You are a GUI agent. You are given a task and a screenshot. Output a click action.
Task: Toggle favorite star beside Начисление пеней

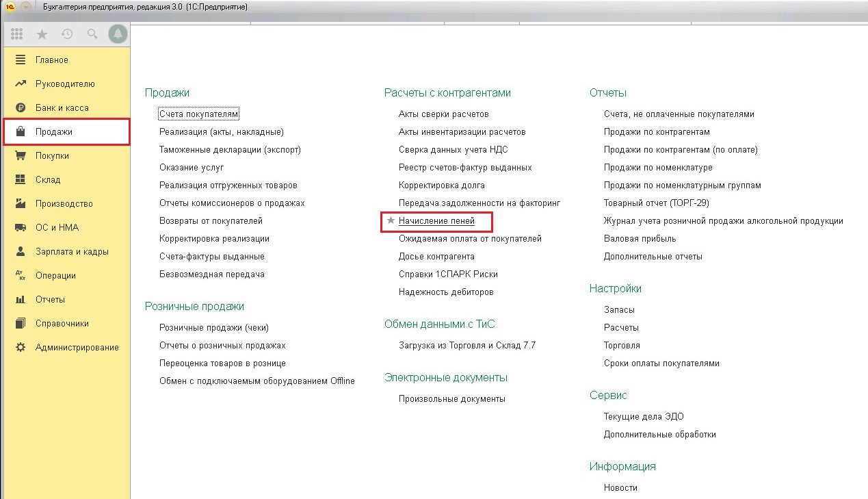pos(391,221)
